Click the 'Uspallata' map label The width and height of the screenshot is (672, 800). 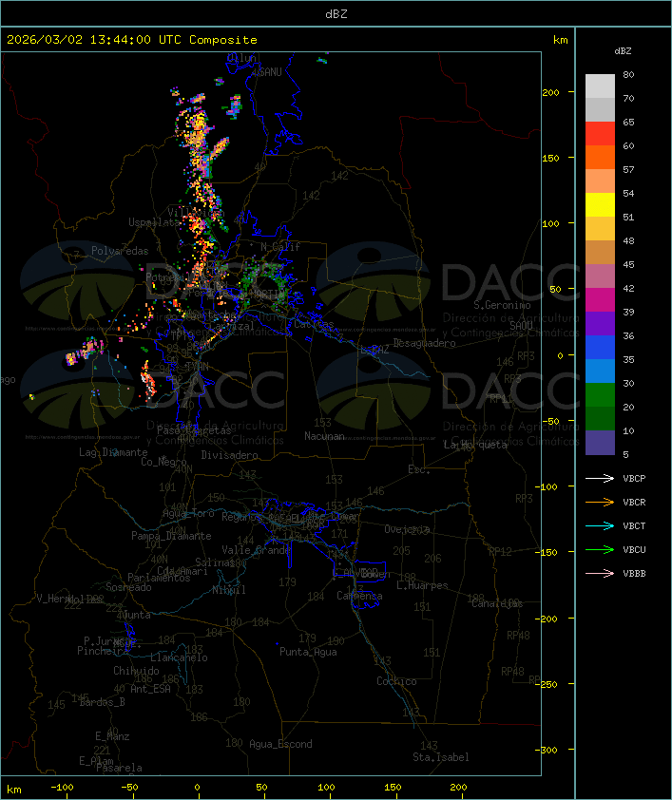(154, 222)
